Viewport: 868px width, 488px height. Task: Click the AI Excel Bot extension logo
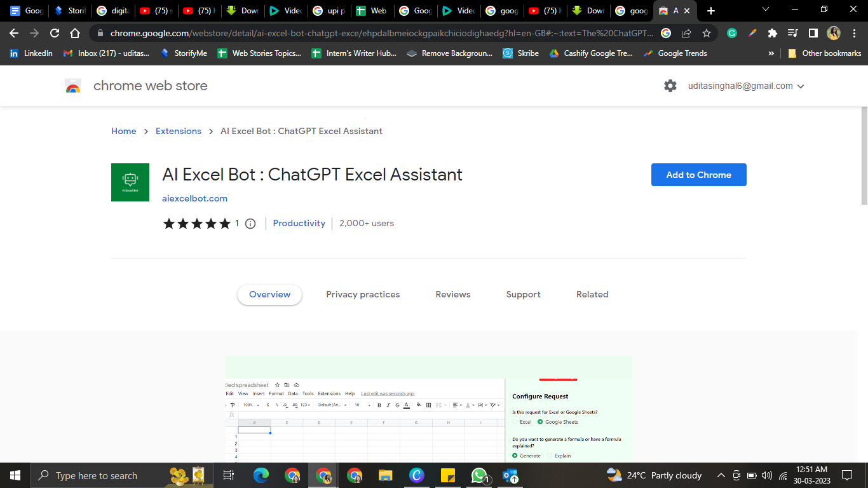pyautogui.click(x=130, y=182)
